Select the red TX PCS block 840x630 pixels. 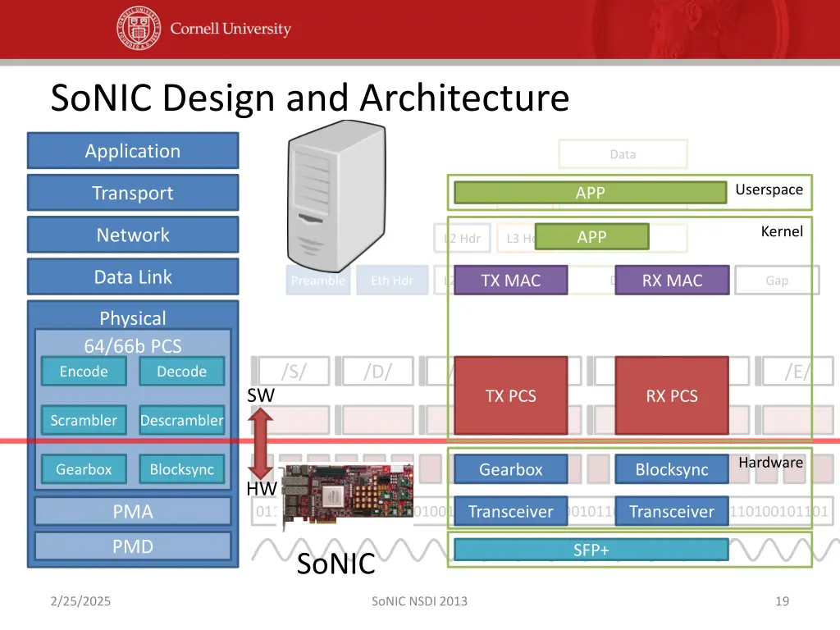point(510,395)
